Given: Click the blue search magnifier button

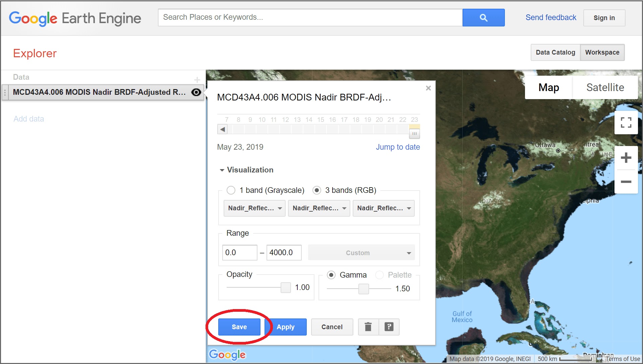Looking at the screenshot, I should pyautogui.click(x=483, y=18).
